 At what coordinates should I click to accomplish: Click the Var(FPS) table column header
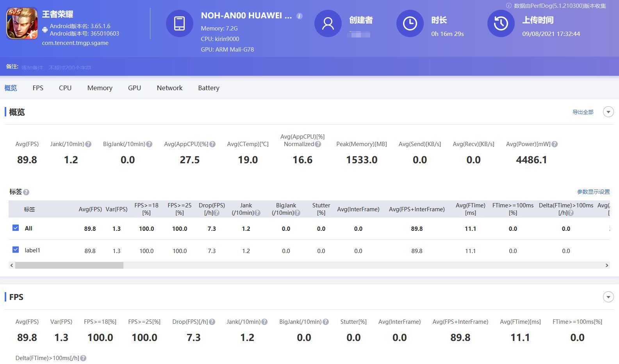(116, 209)
